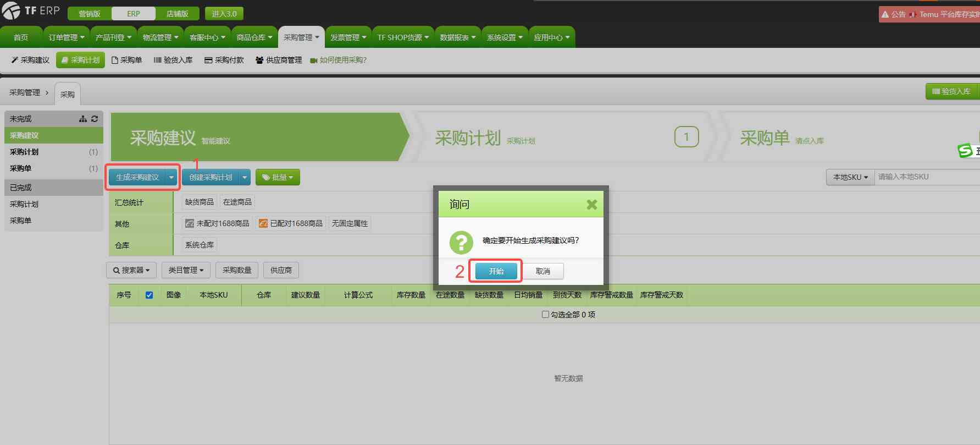
Task: Open the 采购建议 toolbar item with wand icon
Action: tap(30, 60)
